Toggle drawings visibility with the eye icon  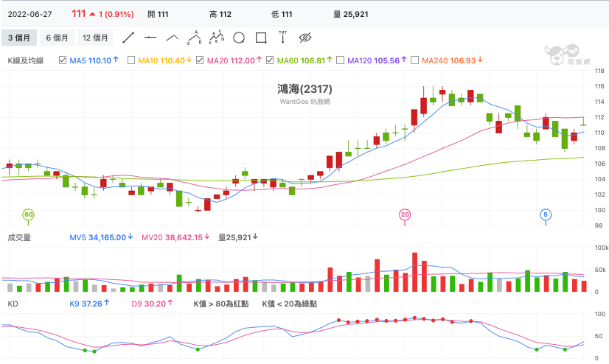(305, 38)
